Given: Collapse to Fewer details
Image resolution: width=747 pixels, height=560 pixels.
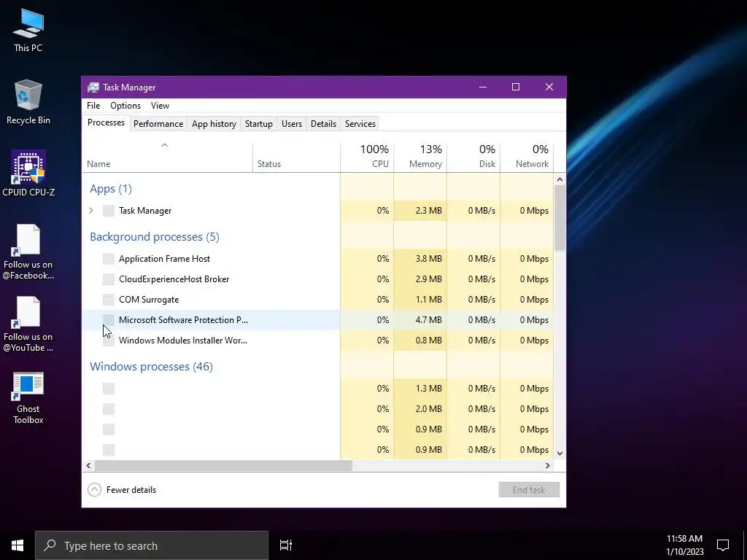Looking at the screenshot, I should (x=123, y=489).
